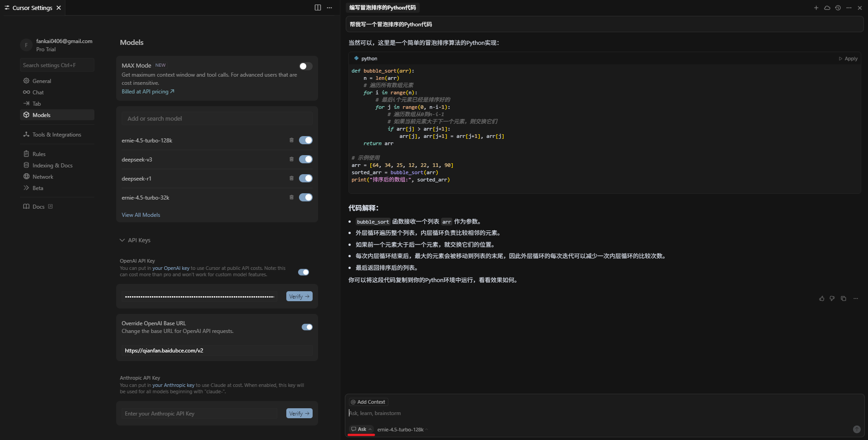Viewport: 868px width, 440px height.
Task: Select the Models settings page
Action: [x=57, y=115]
